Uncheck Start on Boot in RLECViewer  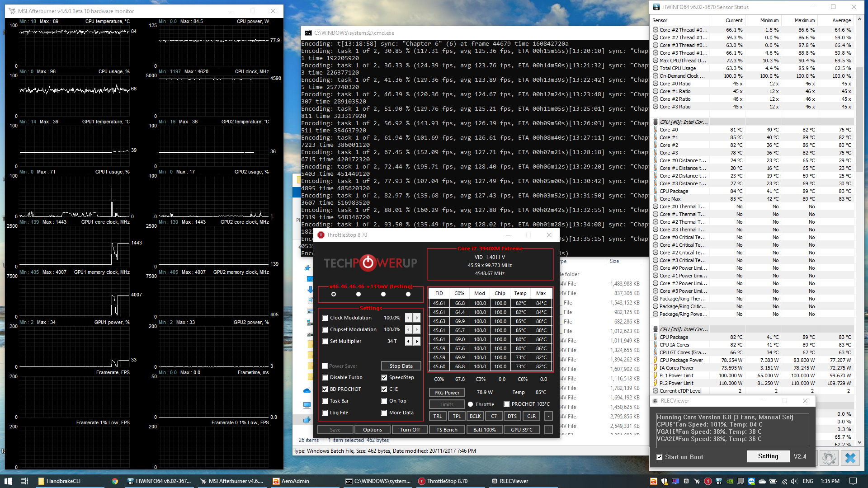pyautogui.click(x=660, y=457)
